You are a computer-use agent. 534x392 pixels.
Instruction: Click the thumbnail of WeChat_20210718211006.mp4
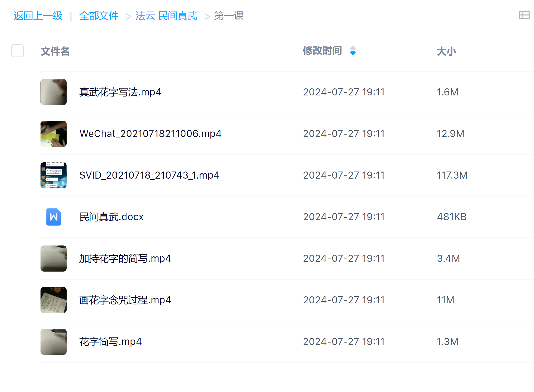54,134
